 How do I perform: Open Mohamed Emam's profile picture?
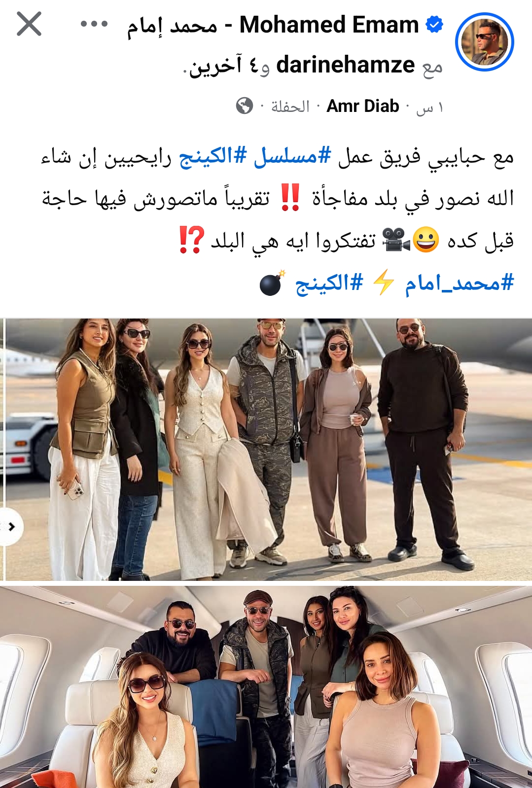(484, 42)
